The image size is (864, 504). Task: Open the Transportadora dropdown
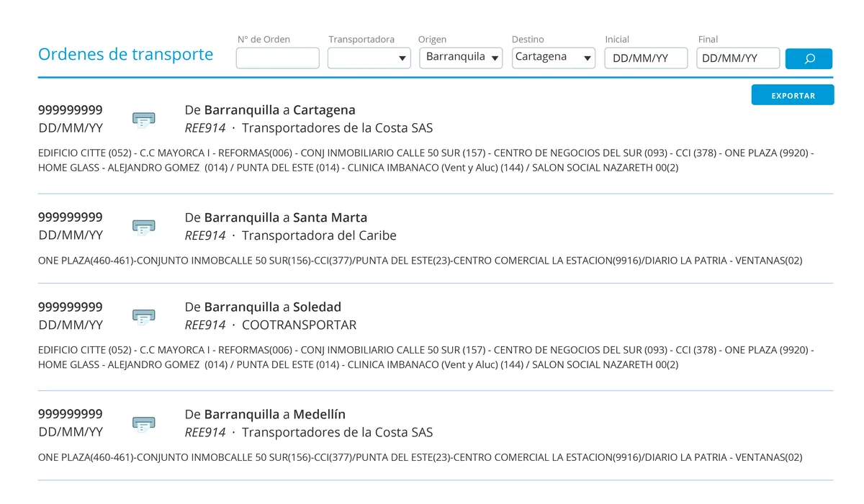[369, 58]
